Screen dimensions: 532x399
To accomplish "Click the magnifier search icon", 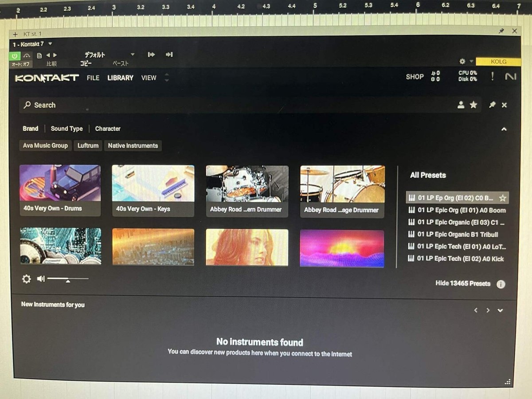I will coord(27,105).
